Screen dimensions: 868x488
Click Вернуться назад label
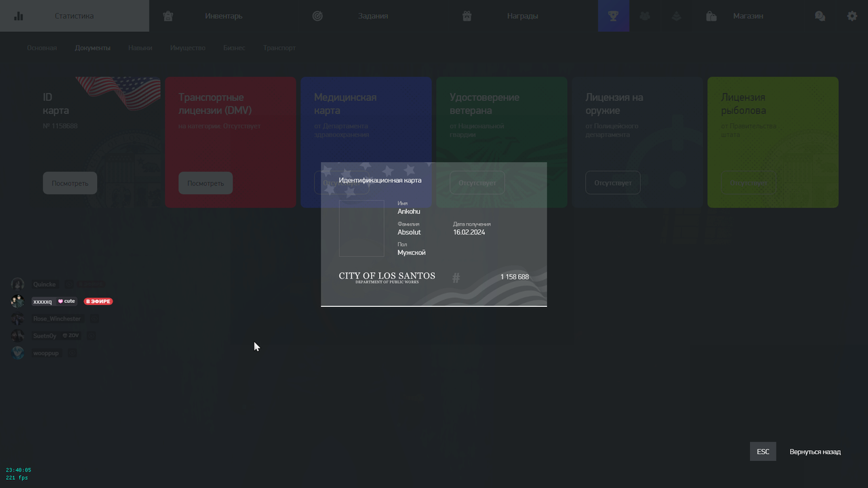(x=815, y=451)
